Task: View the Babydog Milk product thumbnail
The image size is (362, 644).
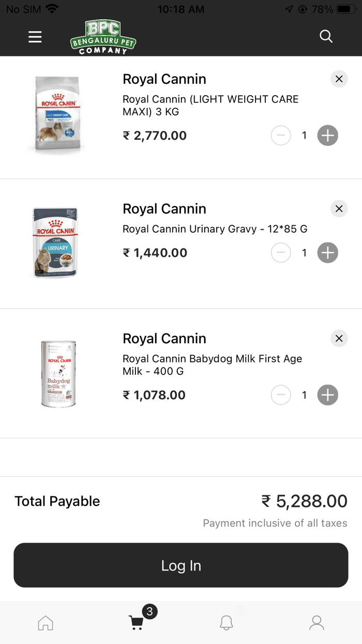Action: (x=58, y=373)
